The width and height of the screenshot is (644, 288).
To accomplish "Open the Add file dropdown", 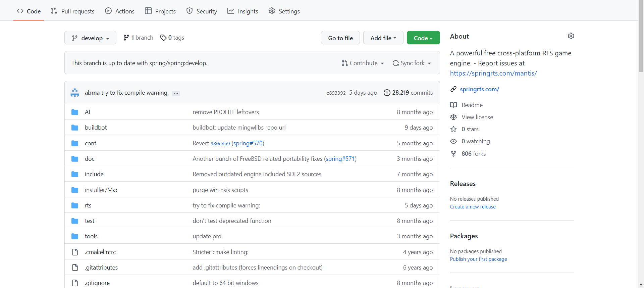I will 383,38.
